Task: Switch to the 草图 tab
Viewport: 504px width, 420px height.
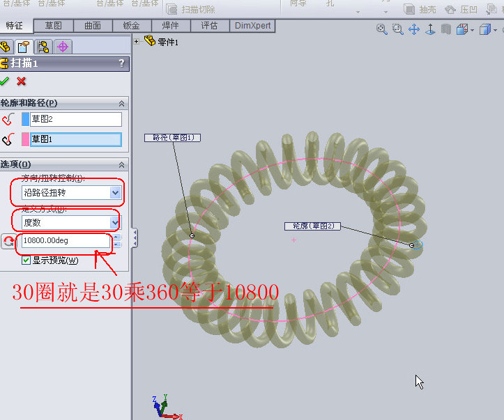Action: pos(54,26)
